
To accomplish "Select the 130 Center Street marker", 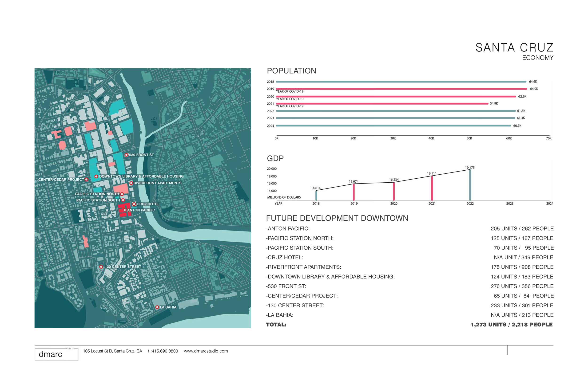I will [101, 267].
